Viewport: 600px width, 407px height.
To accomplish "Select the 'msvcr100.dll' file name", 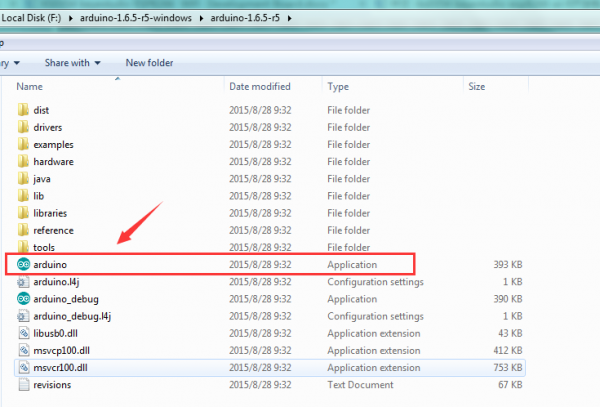I will click(x=60, y=368).
